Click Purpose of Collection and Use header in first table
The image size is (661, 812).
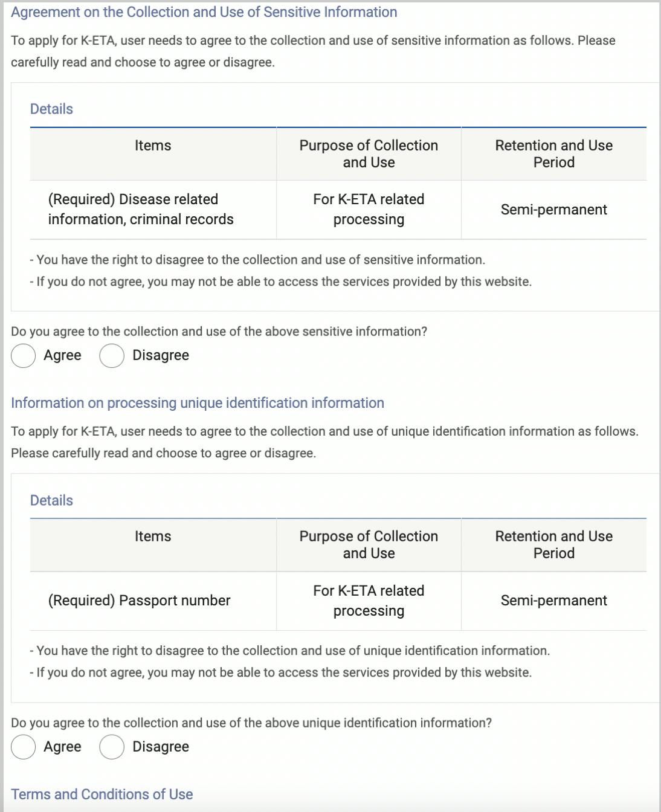click(369, 154)
